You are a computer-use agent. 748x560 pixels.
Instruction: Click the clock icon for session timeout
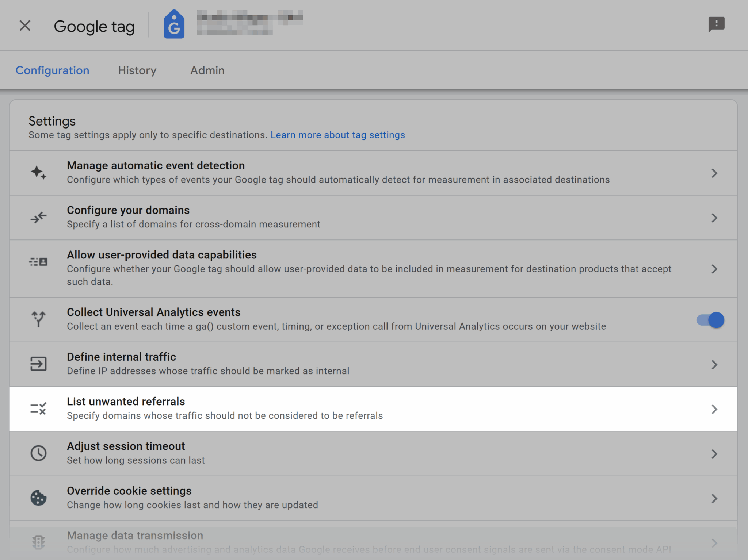tap(38, 453)
